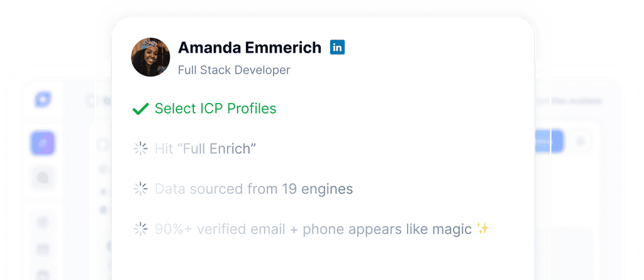Click the spinner next to Hit "Full Enrich"
This screenshot has width=644, height=280.
point(140,148)
